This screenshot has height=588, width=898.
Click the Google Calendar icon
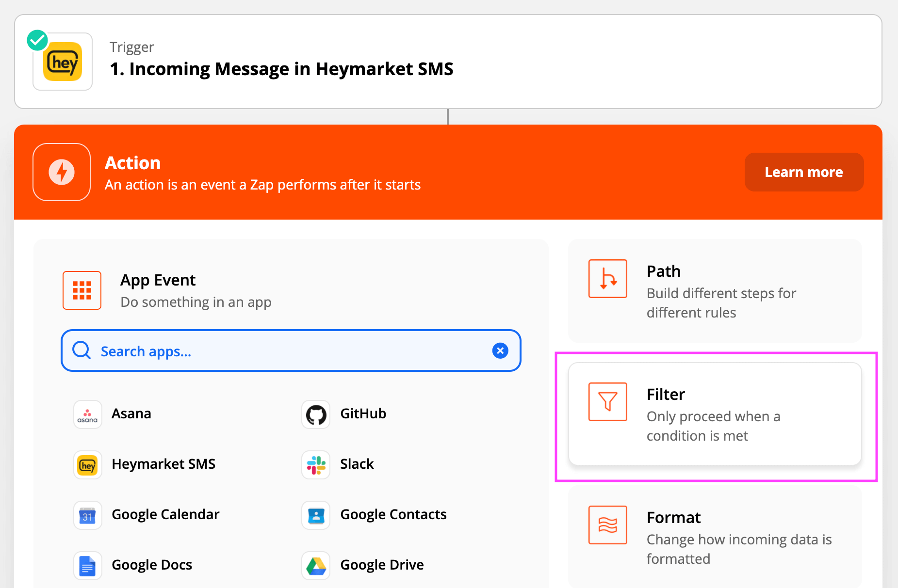88,515
